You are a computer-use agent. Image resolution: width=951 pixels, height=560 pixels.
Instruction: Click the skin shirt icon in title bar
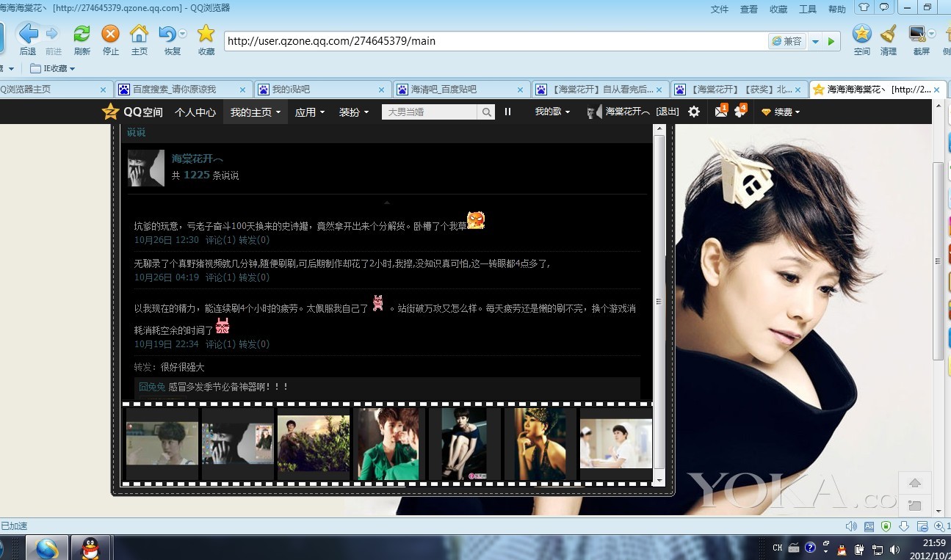coord(864,7)
